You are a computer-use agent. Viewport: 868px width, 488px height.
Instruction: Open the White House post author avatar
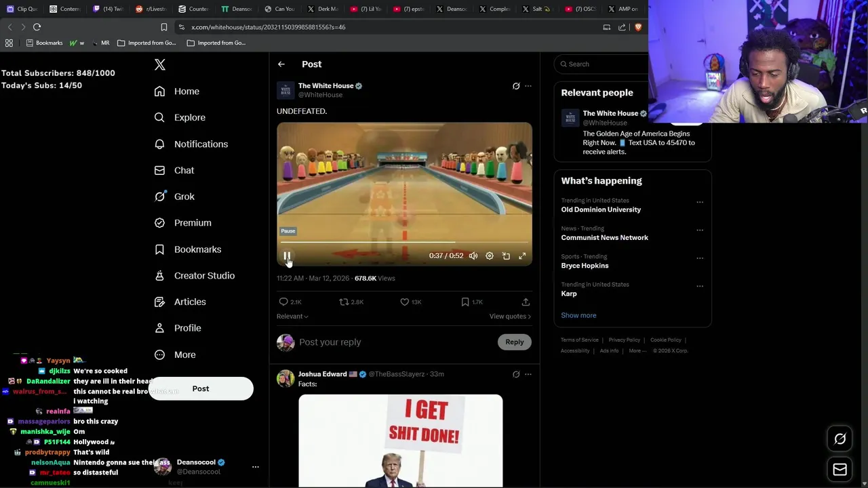coord(285,90)
